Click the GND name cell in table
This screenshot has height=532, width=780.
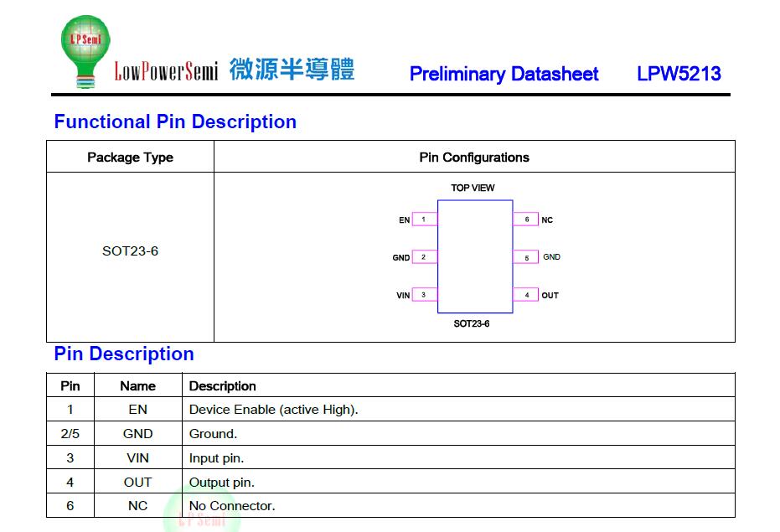[137, 433]
